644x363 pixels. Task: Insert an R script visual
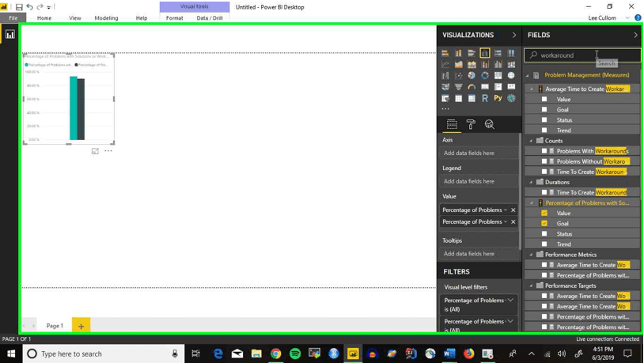coord(485,98)
